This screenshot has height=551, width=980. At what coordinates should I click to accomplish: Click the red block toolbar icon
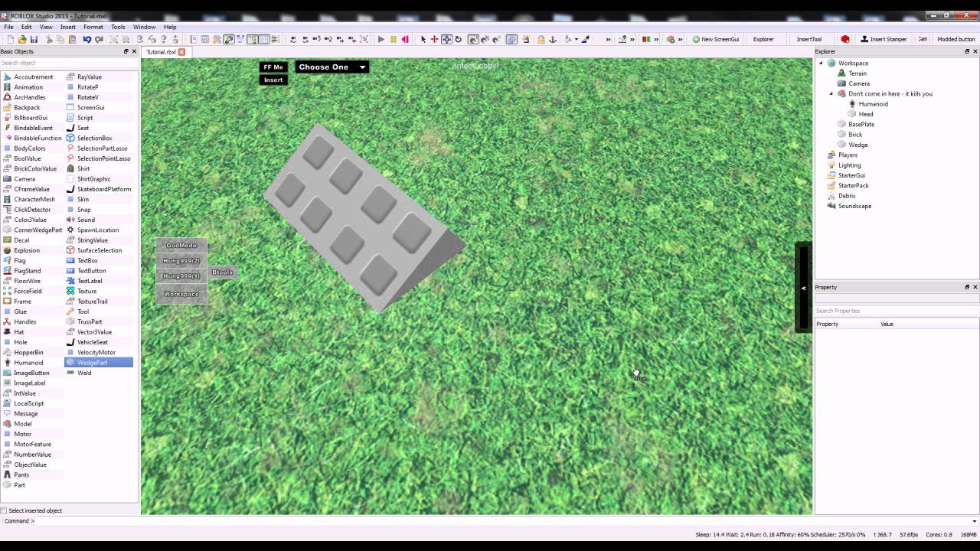click(x=844, y=39)
